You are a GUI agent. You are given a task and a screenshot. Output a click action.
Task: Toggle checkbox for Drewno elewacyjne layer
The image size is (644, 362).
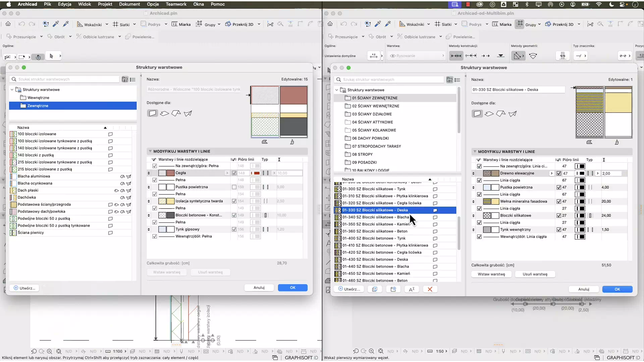pyautogui.click(x=559, y=174)
